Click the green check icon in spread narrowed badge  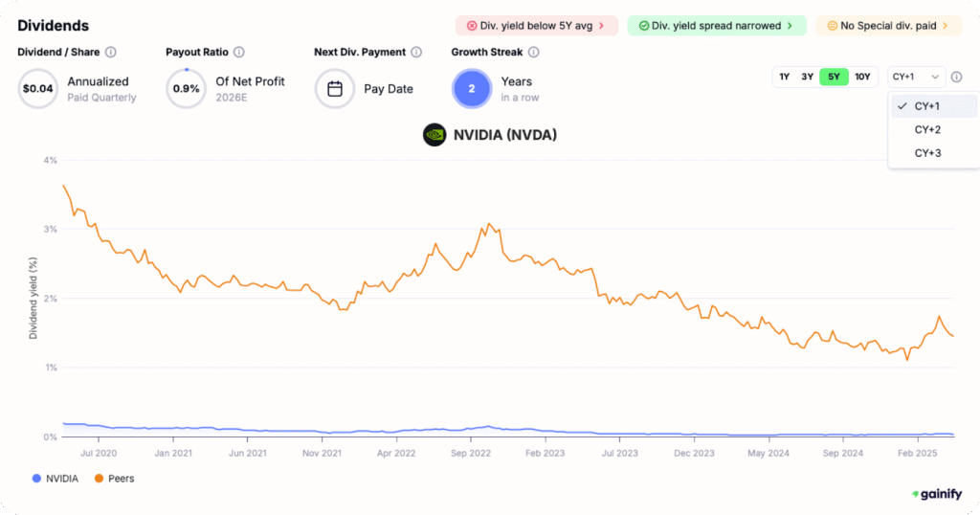(x=644, y=26)
